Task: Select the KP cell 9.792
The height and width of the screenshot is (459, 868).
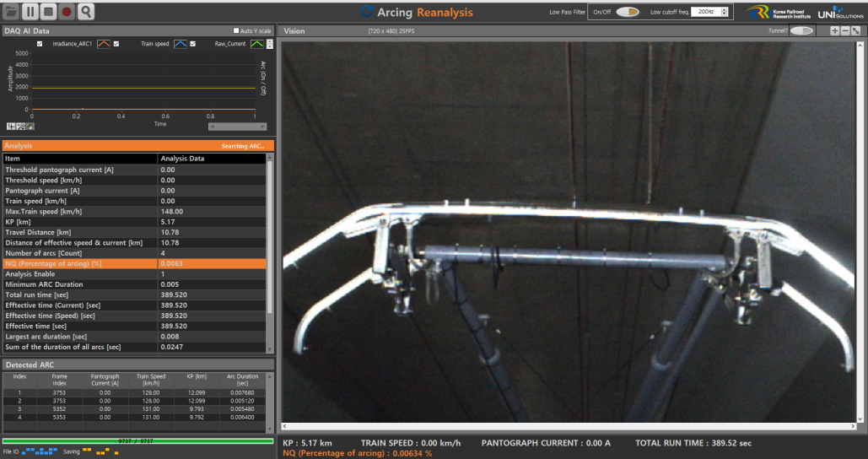Action: point(197,418)
